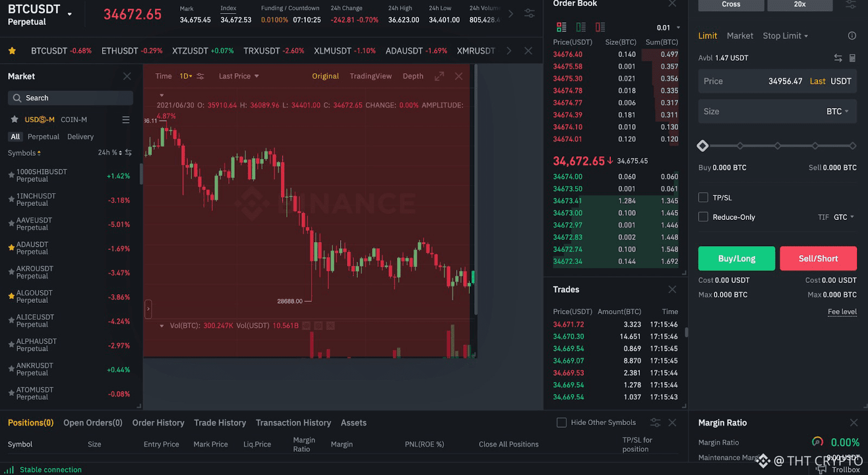Select XTZUSDT in the favorites ticker bar
This screenshot has height=475, width=868.
pos(203,50)
